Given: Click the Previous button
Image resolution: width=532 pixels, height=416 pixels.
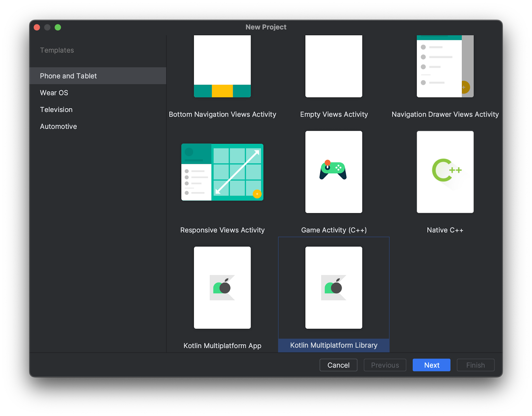Looking at the screenshot, I should point(385,365).
